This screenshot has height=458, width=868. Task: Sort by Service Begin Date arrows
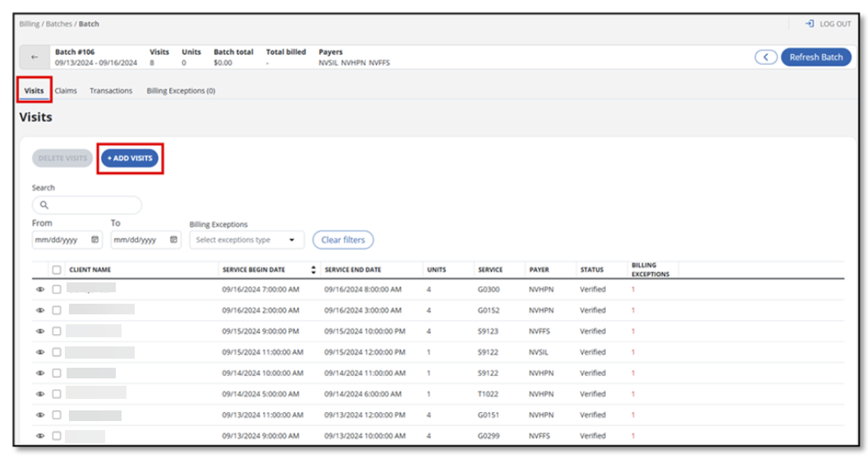[x=313, y=270]
